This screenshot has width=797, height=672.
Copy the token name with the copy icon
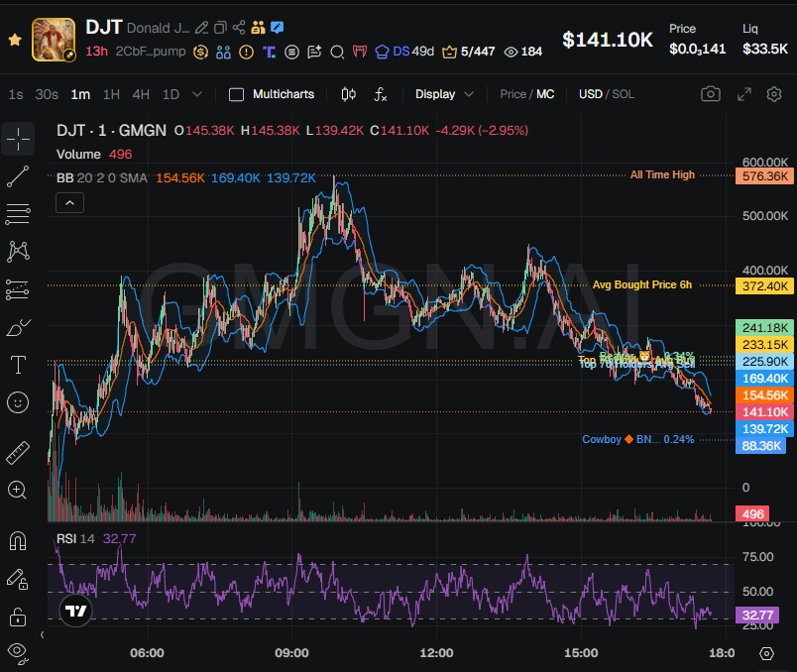[x=220, y=28]
